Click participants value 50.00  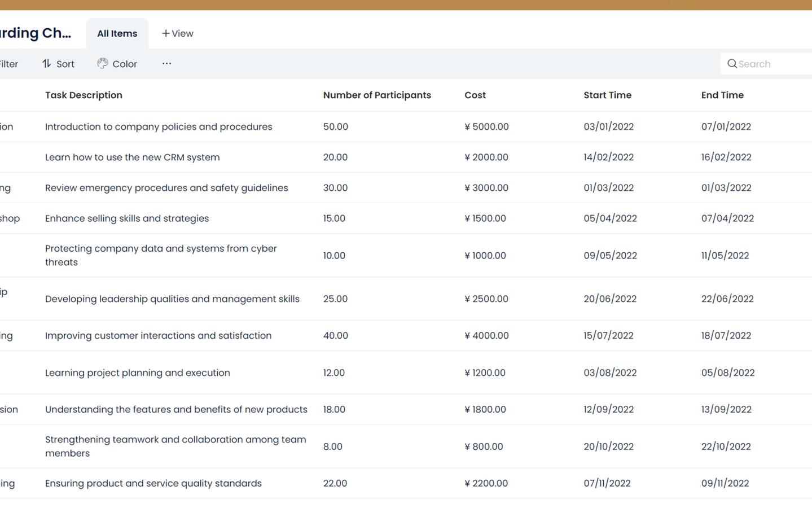pos(336,126)
